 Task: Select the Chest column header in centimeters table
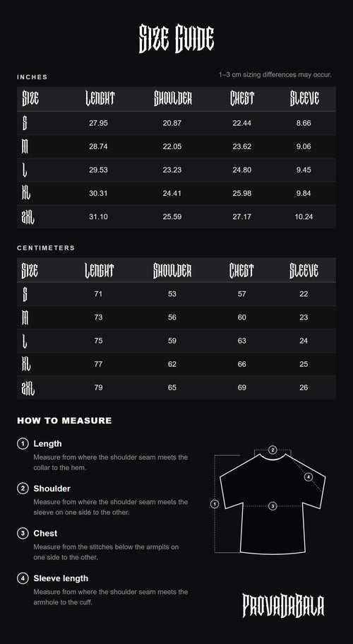coord(241,271)
